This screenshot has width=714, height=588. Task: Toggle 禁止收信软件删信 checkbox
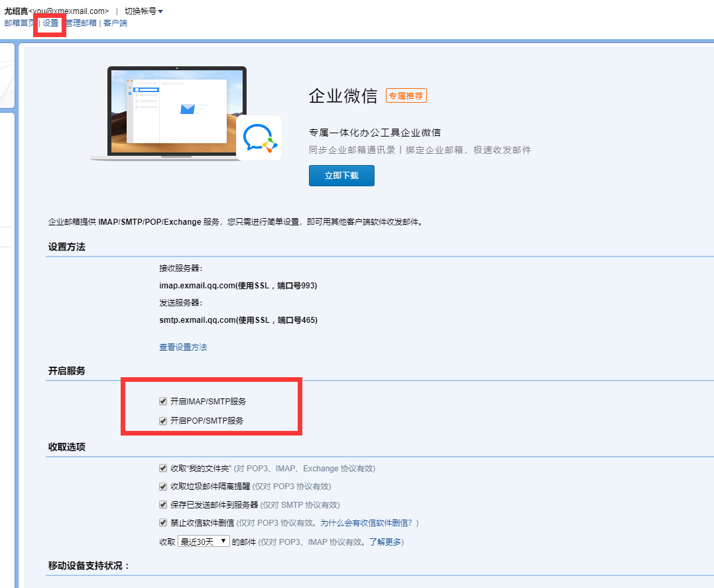click(163, 522)
